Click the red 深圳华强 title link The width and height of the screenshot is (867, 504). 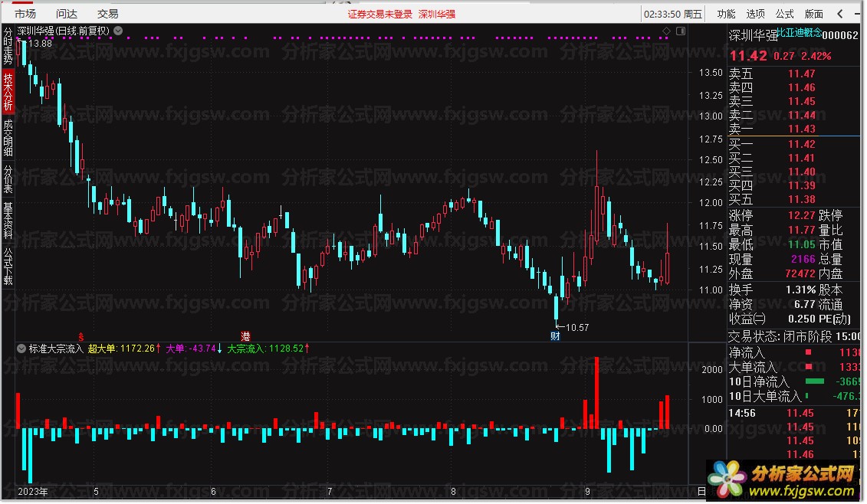coord(437,15)
